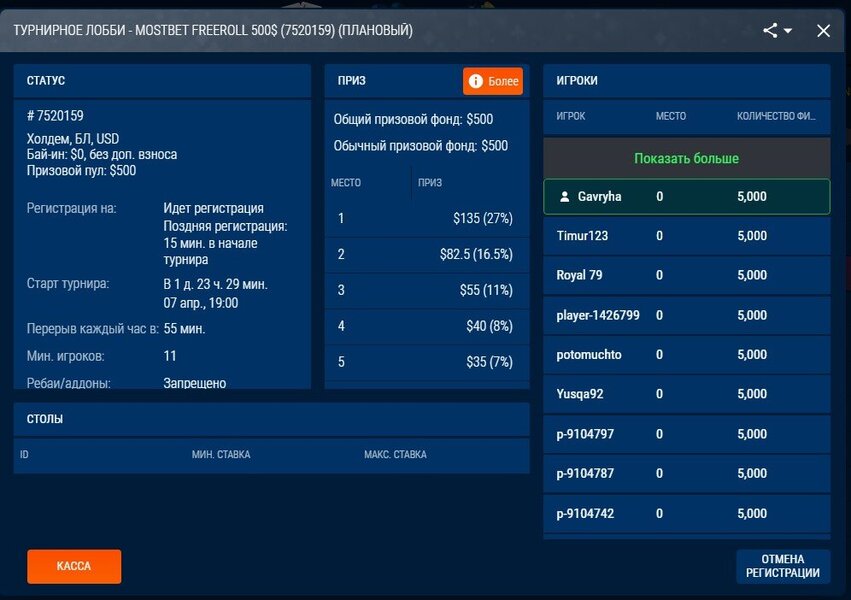Sort players by ИГРОК column header
The image size is (851, 600).
click(x=571, y=116)
